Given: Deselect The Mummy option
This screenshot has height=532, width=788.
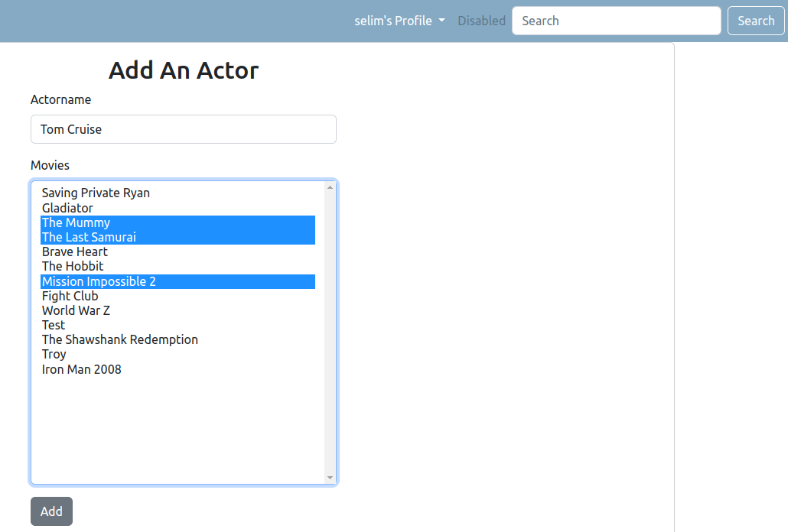Looking at the screenshot, I should [x=178, y=223].
